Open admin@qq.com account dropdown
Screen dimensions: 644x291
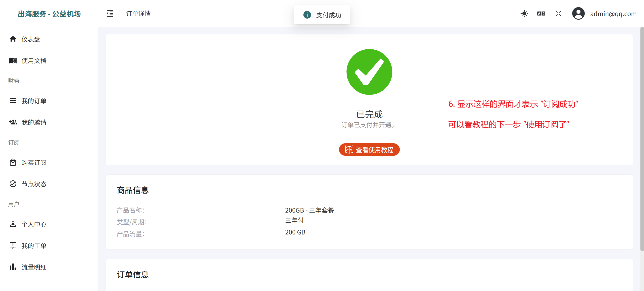[613, 14]
